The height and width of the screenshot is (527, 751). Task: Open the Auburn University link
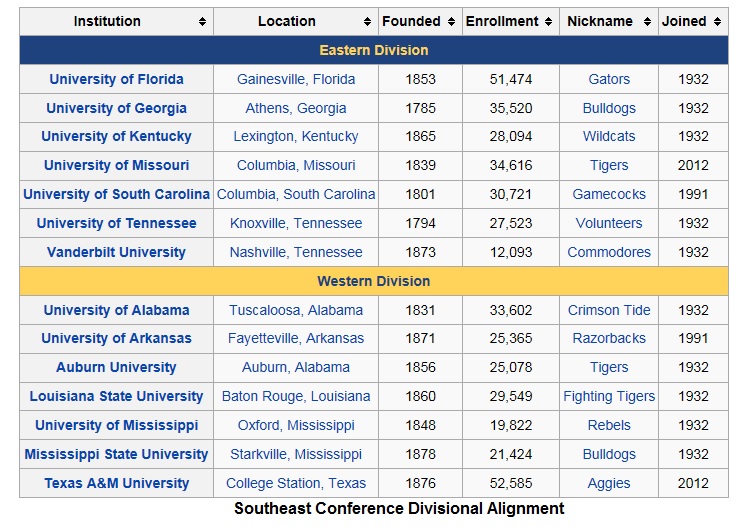pos(116,367)
